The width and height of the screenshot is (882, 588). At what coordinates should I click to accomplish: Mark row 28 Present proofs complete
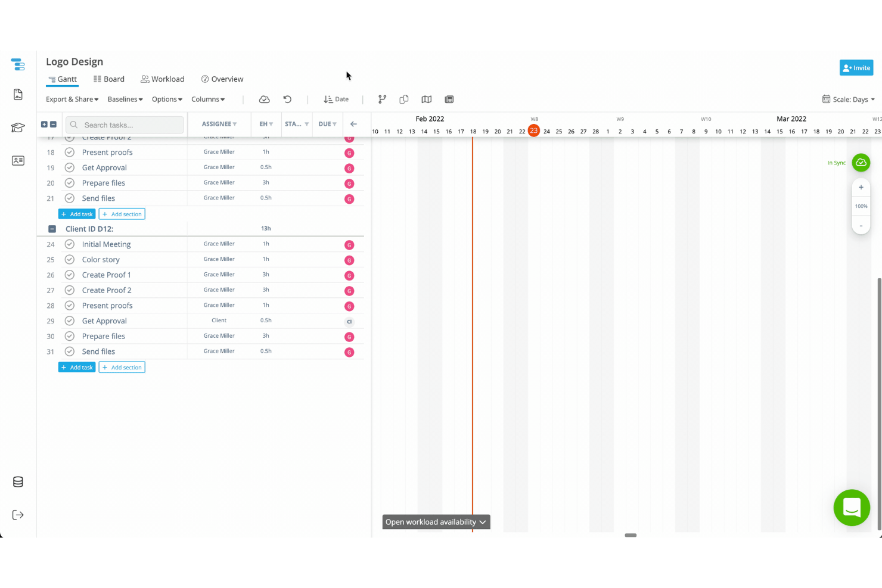70,306
